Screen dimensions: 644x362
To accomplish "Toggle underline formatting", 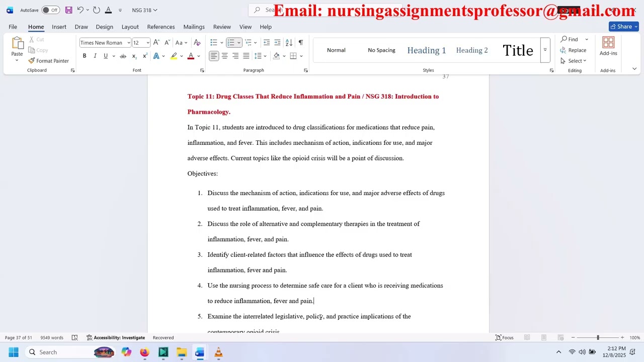I will (x=106, y=56).
